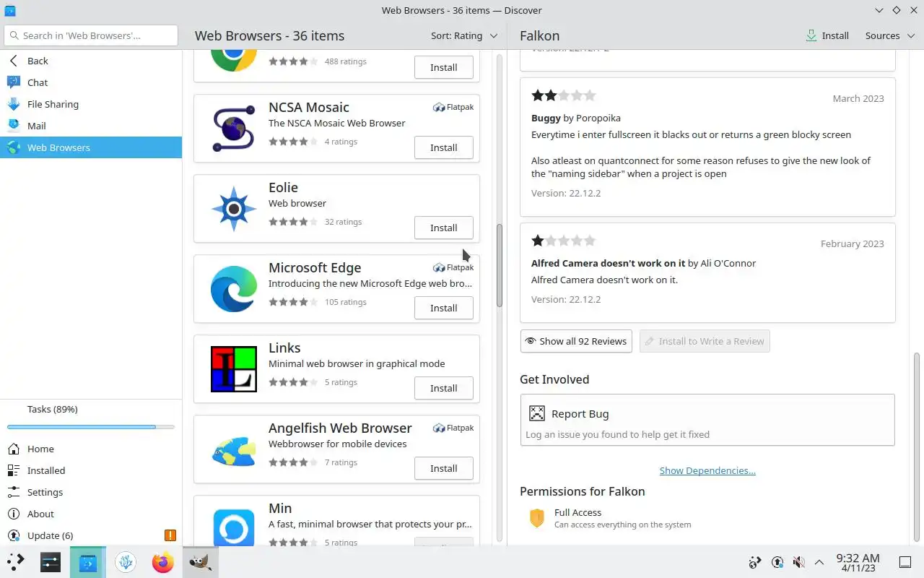
Task: Select the Chat category
Action: [91, 82]
